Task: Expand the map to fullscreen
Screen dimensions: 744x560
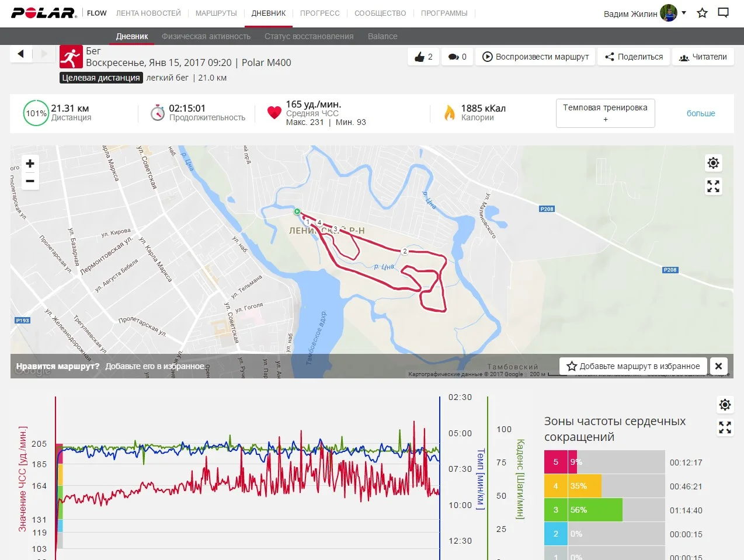Action: (x=713, y=186)
